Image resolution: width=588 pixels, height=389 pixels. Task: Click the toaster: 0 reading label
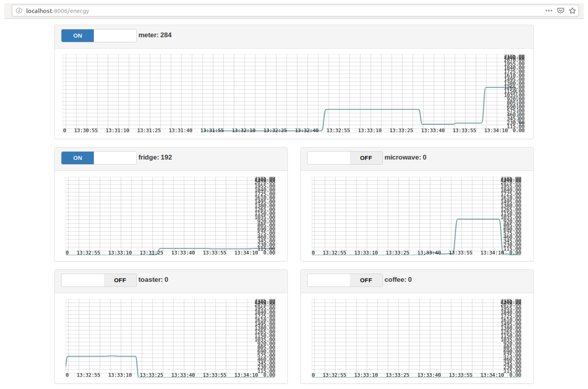tap(153, 279)
